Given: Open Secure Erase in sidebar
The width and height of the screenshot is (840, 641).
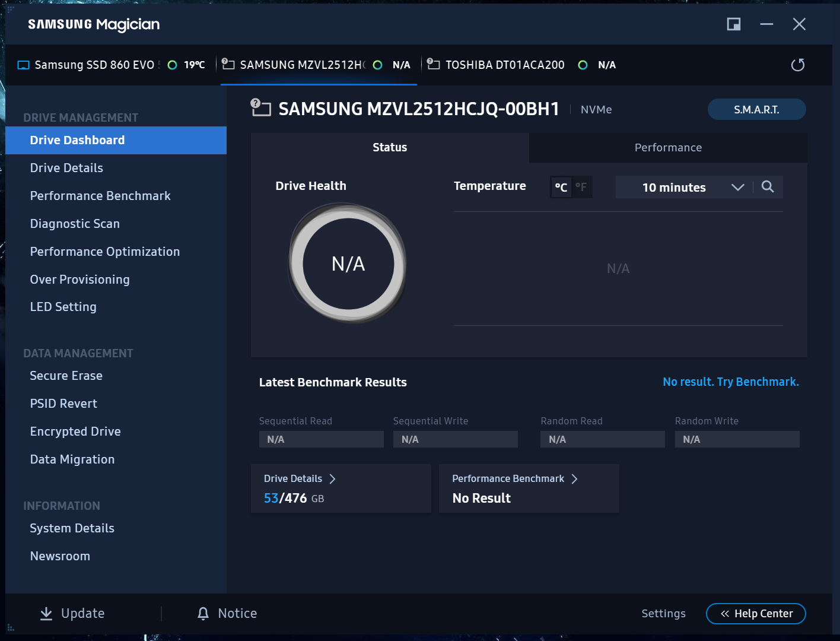Looking at the screenshot, I should [x=116, y=376].
